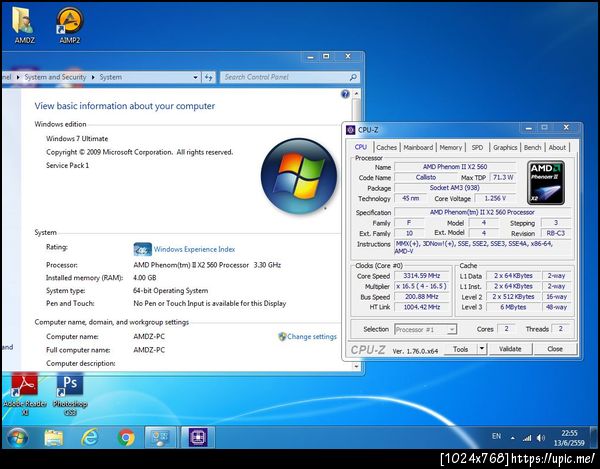This screenshot has height=469, width=600.
Task: Launch Internet Explorer from the taskbar
Action: (x=90, y=437)
